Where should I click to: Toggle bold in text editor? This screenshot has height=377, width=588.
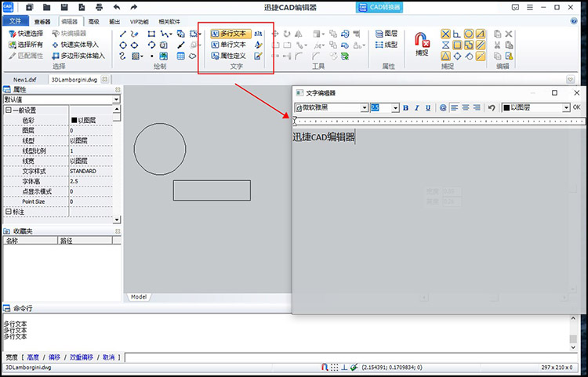405,108
